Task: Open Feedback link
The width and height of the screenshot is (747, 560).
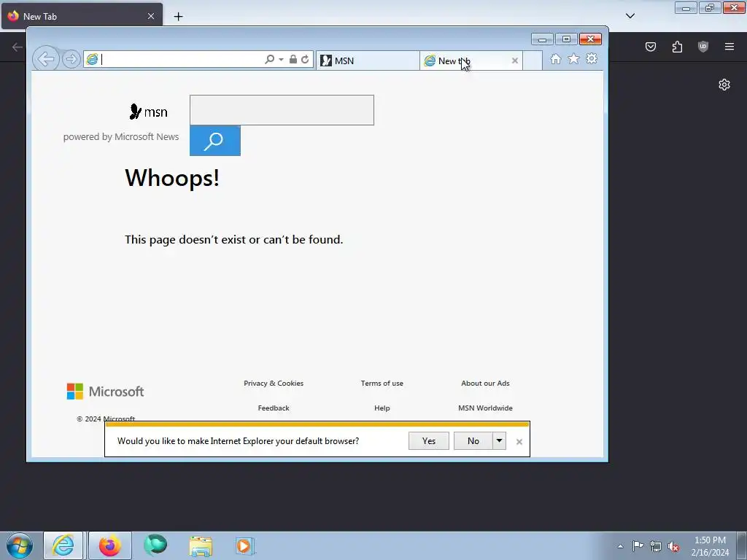Action: [x=274, y=408]
